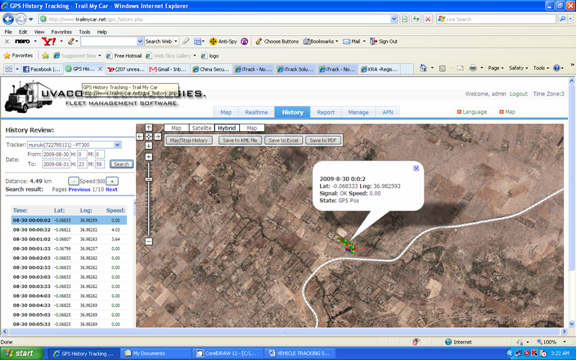This screenshot has height=361, width=577.
Task: Click the Nero toolbar logo
Action: [22, 42]
